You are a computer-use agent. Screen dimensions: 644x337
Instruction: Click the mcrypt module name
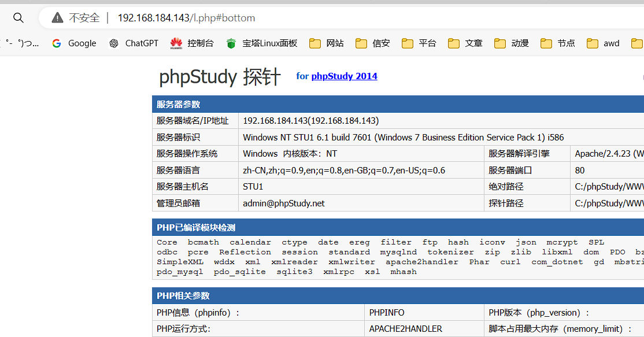tap(562, 242)
